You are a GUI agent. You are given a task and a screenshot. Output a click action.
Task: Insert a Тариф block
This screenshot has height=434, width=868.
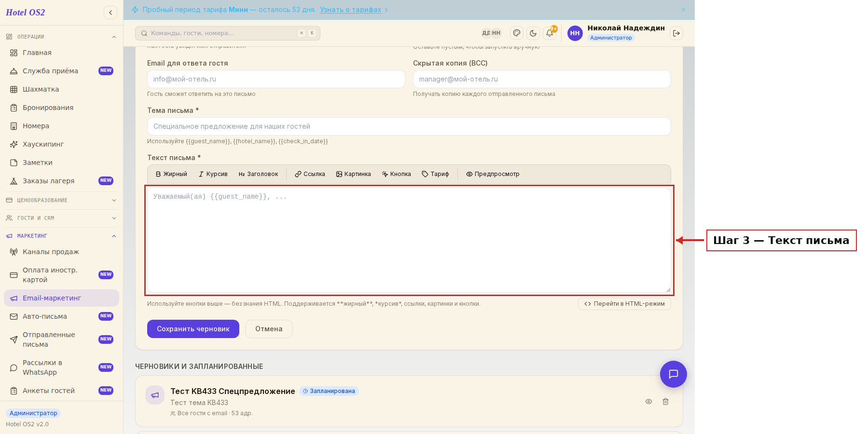tap(435, 174)
